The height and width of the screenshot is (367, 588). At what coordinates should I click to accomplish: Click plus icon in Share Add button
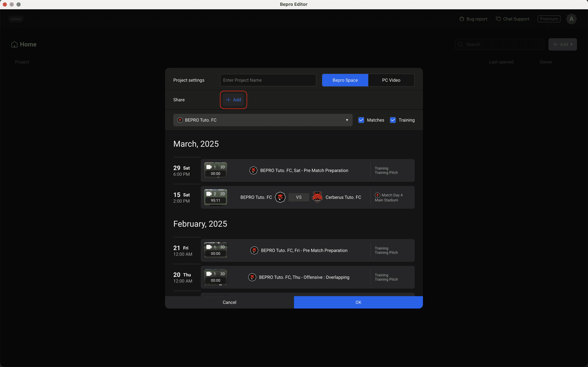click(x=228, y=100)
